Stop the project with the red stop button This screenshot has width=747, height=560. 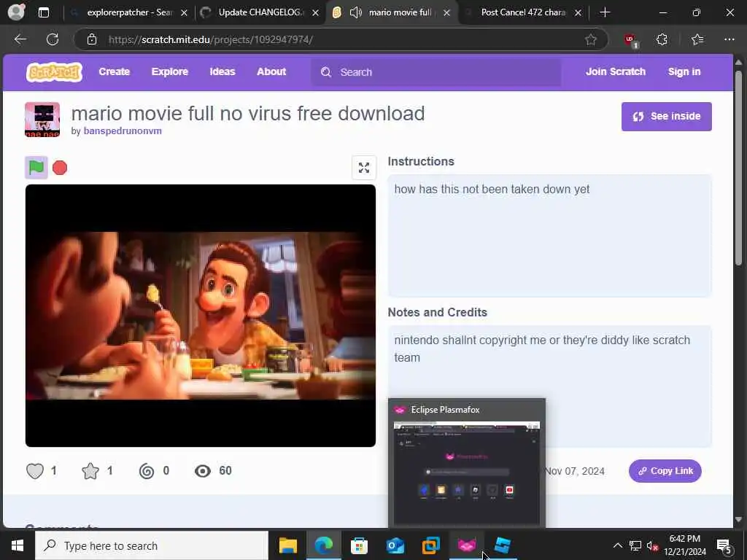[x=60, y=168]
